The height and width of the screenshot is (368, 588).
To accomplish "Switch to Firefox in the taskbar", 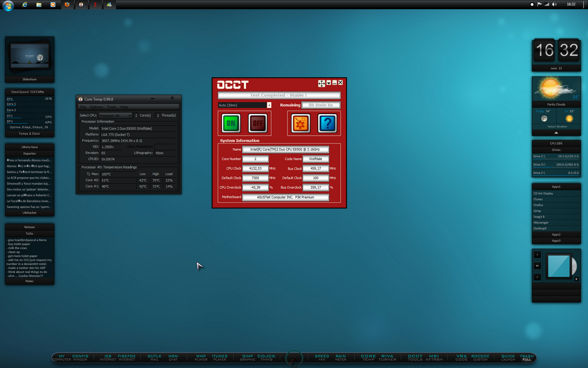I will (x=67, y=4).
